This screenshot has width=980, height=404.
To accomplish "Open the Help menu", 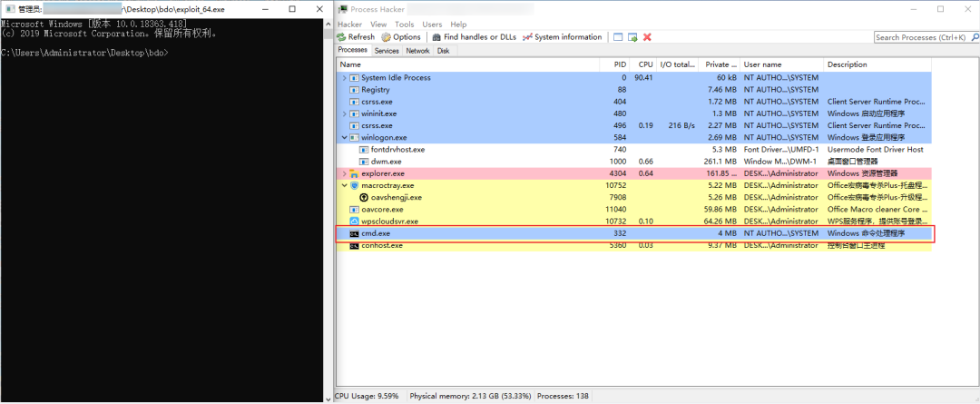I will (x=458, y=25).
